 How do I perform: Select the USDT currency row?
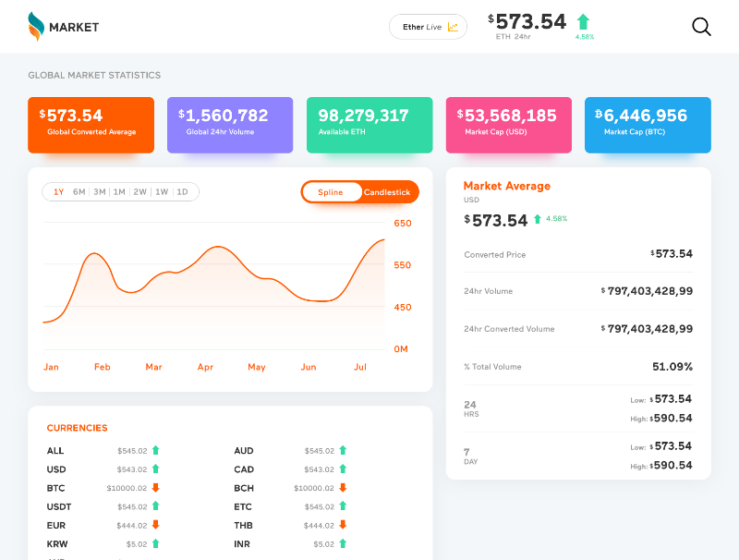point(59,506)
